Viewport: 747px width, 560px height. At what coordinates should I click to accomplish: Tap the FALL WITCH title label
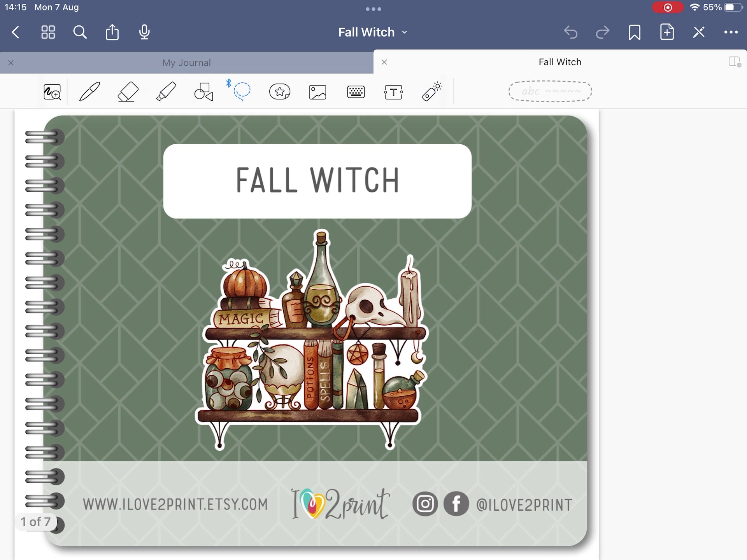317,181
